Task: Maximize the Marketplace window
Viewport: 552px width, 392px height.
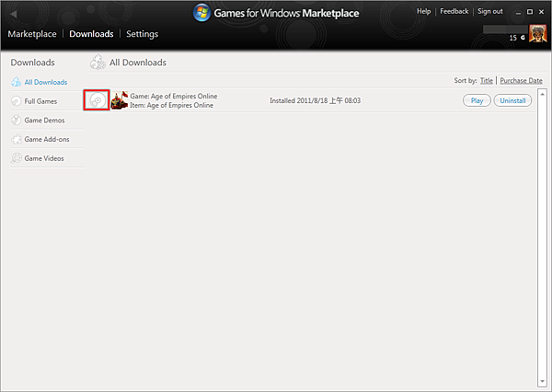Action: pyautogui.click(x=530, y=12)
